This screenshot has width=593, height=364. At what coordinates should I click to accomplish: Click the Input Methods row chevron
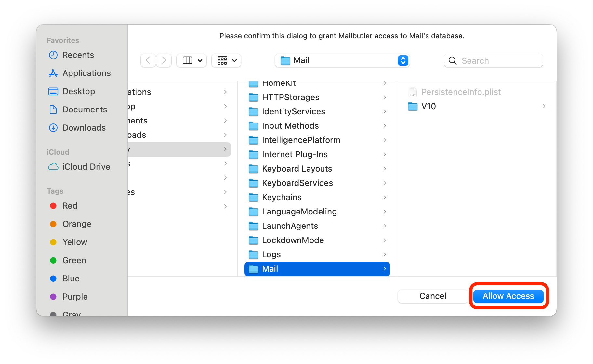click(x=385, y=126)
